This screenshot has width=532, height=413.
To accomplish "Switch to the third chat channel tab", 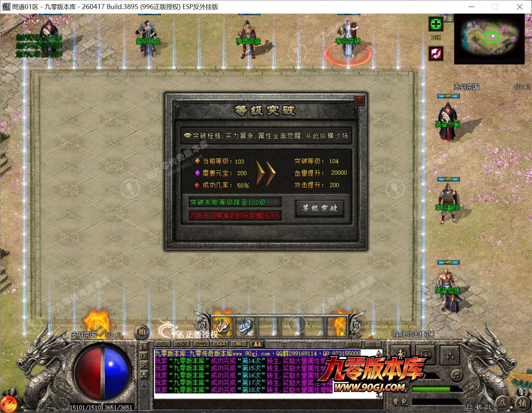I will click(x=201, y=344).
